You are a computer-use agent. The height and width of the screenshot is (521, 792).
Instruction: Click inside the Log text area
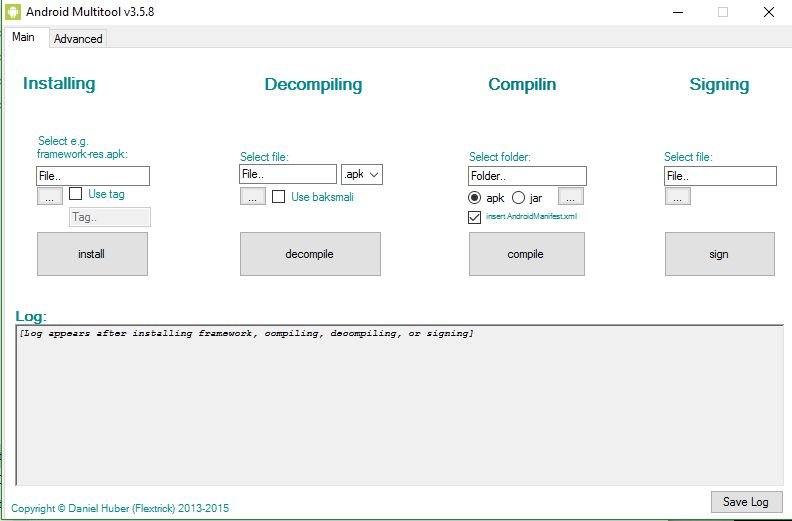(x=400, y=405)
